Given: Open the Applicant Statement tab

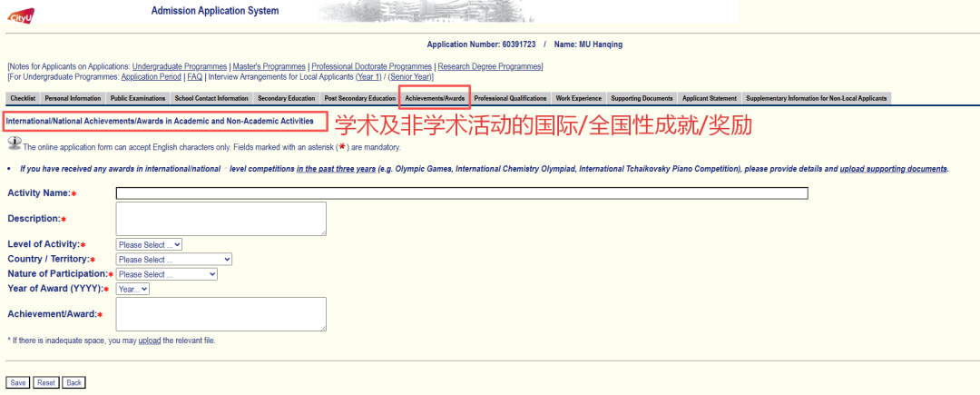Looking at the screenshot, I should click(x=710, y=98).
